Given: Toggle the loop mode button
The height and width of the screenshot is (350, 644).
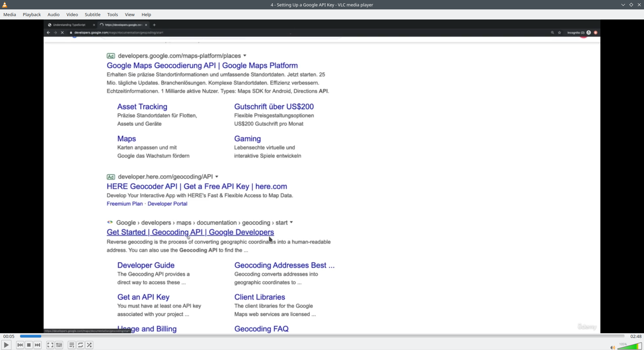Looking at the screenshot, I should pos(80,345).
